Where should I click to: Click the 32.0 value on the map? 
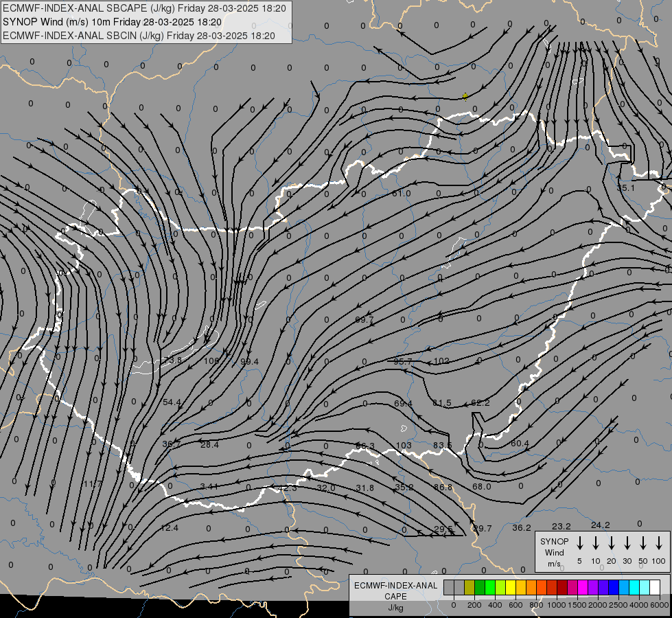click(326, 488)
